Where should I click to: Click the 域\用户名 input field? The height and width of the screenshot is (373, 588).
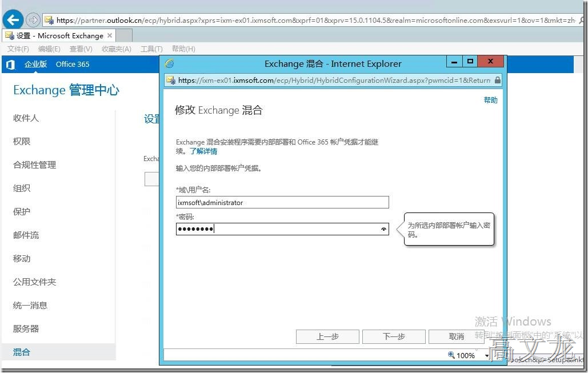point(282,202)
